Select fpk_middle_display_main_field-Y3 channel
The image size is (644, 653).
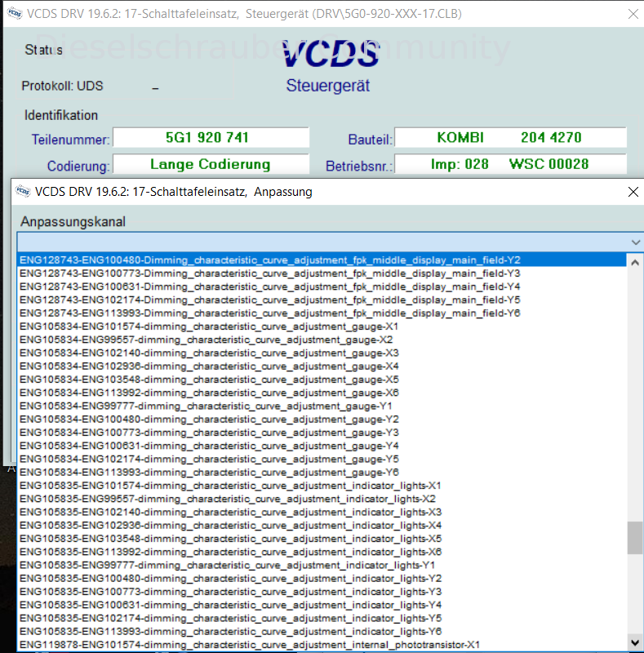click(322, 273)
